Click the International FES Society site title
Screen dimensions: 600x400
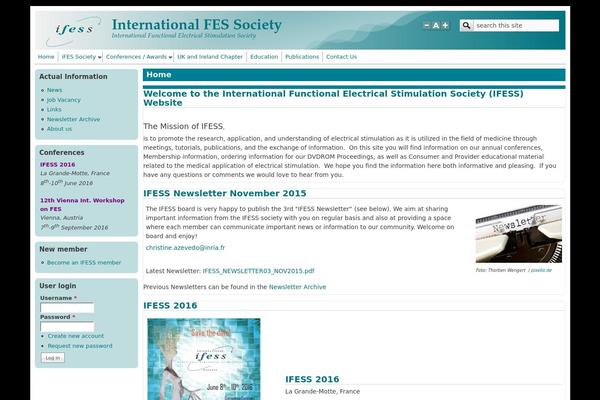tap(197, 25)
